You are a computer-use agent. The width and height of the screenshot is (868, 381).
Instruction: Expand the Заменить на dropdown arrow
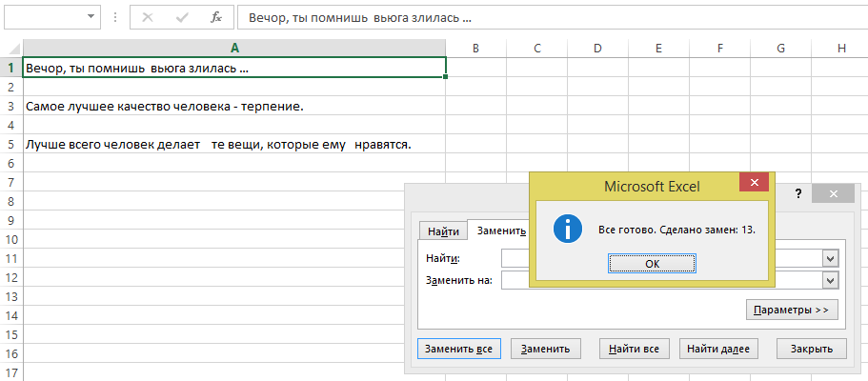click(829, 281)
